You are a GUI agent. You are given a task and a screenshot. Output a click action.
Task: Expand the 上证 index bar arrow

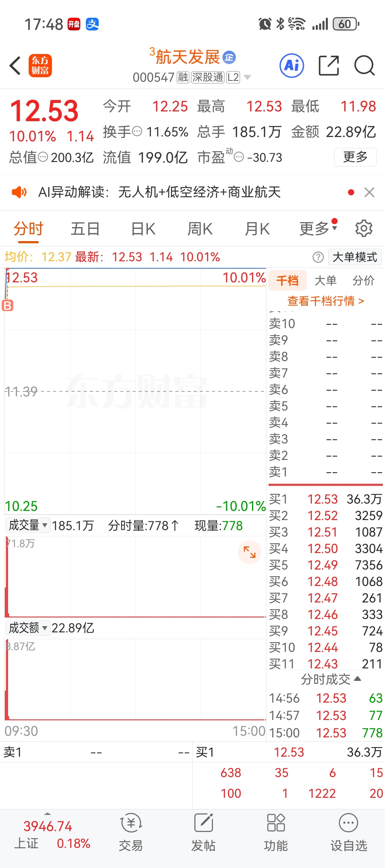tap(48, 813)
